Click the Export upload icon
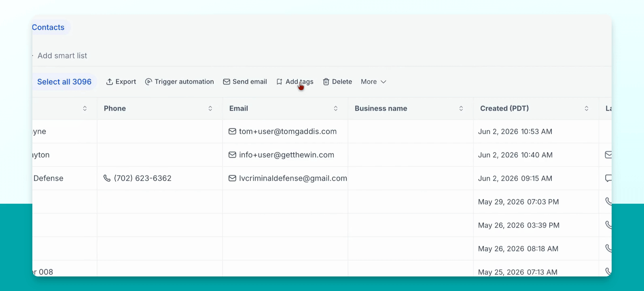This screenshot has height=291, width=644. point(110,82)
